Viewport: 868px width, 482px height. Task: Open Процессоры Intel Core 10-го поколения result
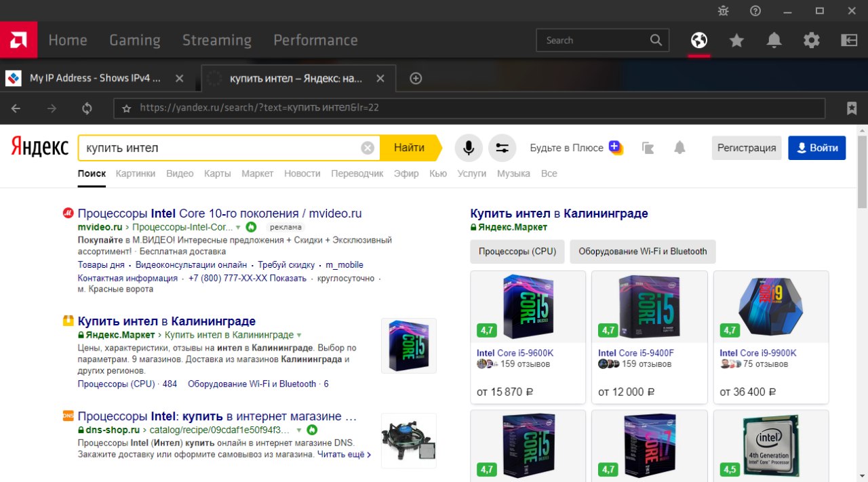click(220, 214)
